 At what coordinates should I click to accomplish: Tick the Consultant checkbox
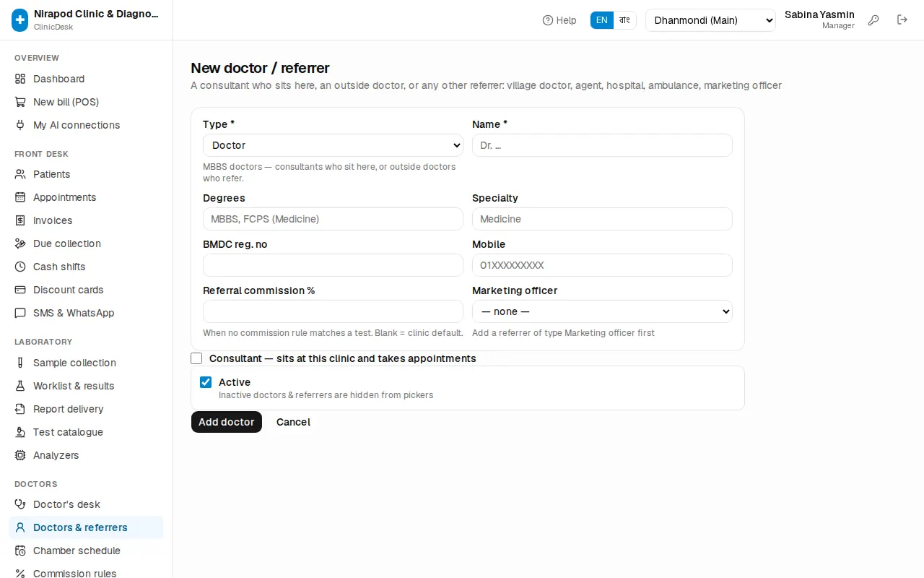tap(196, 358)
